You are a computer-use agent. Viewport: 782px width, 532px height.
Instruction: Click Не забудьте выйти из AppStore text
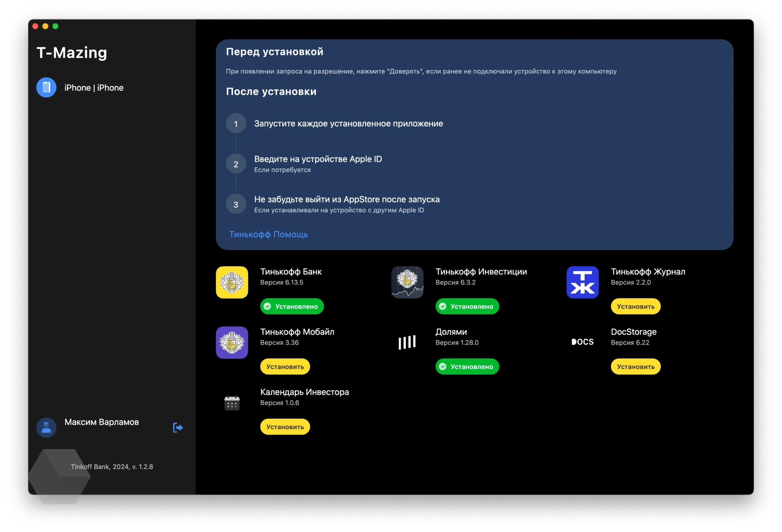[347, 199]
